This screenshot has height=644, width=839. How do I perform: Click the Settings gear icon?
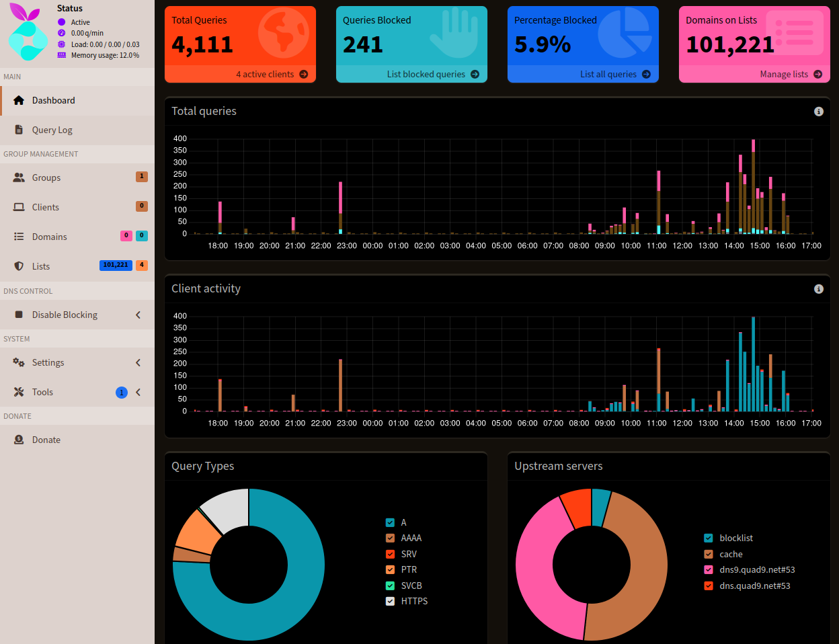(x=17, y=362)
